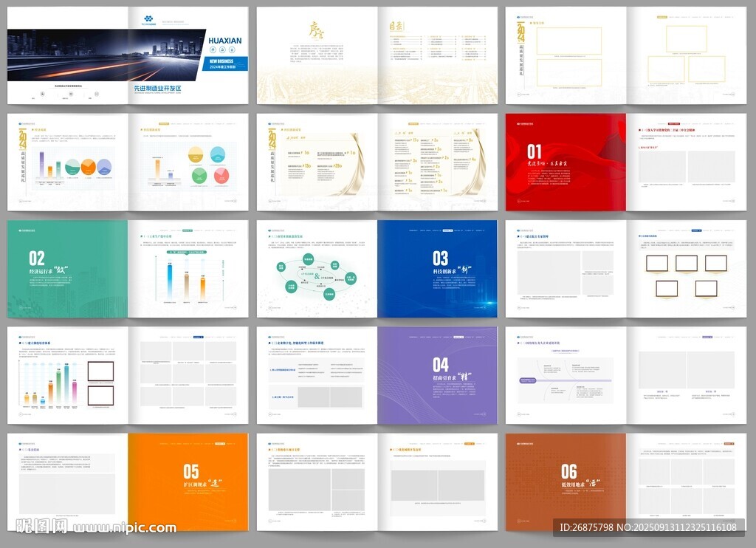Screen dimensions: 756x548
Task: Select the statistics page with the golden ribbon, facing the tall gold ribbon page
Action: (x=316, y=162)
